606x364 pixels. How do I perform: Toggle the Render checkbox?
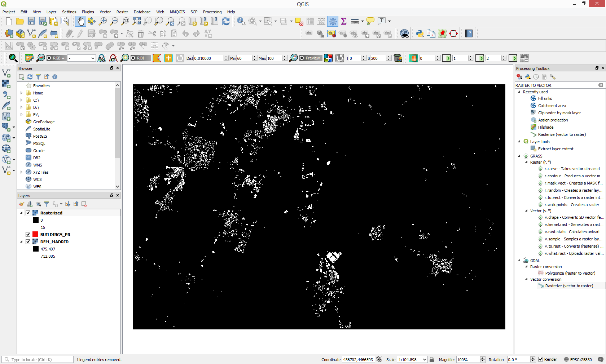(x=540, y=359)
